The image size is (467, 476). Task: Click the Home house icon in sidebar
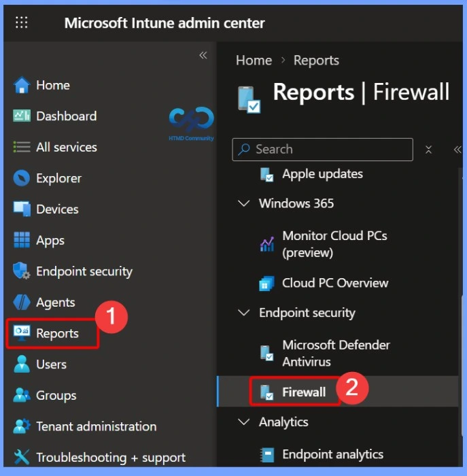point(22,85)
